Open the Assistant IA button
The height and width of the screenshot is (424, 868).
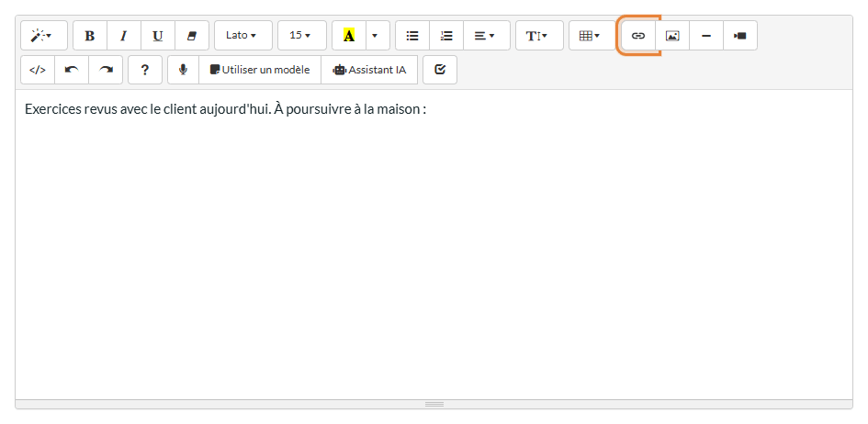pyautogui.click(x=369, y=70)
